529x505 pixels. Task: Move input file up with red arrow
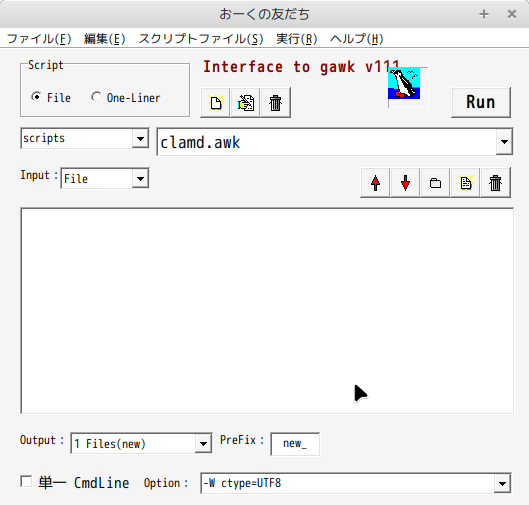point(375,183)
